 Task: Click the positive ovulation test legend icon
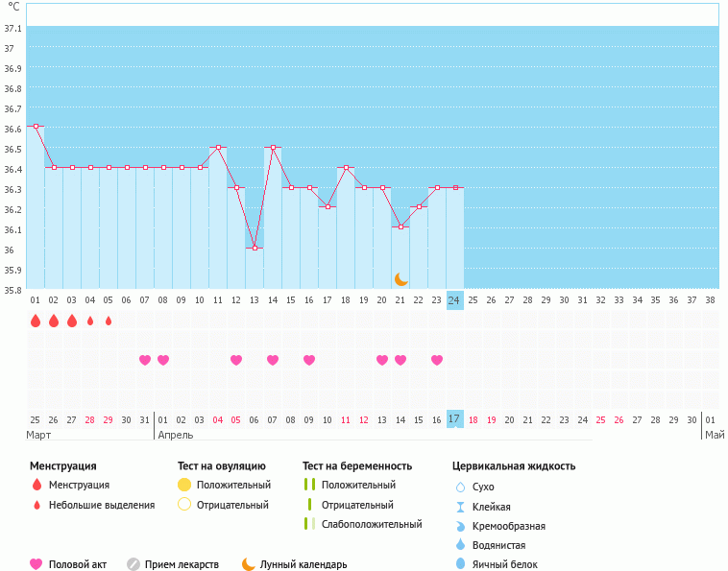184,485
